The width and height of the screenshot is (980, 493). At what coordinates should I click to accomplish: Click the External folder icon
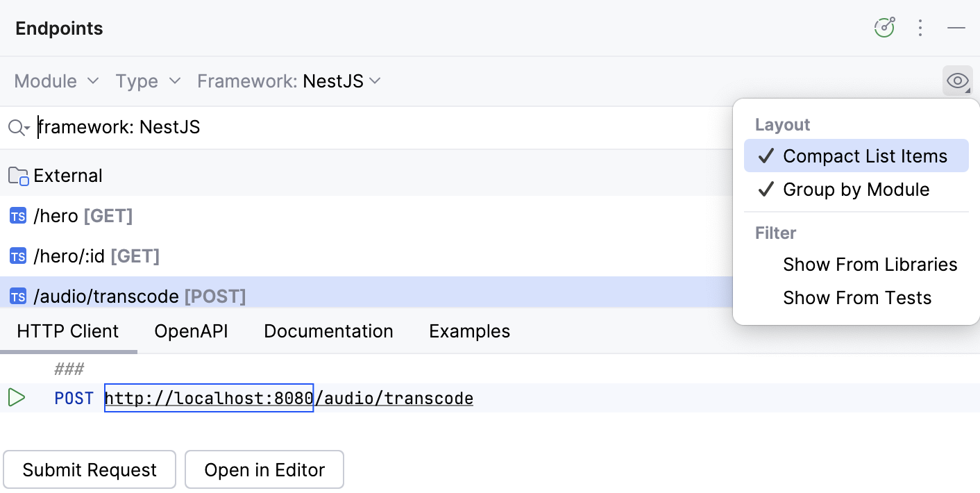click(x=17, y=175)
